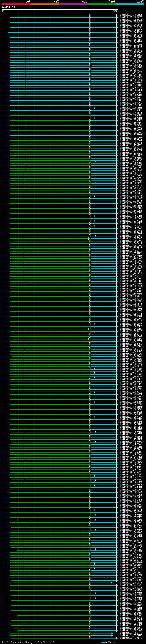This screenshot has width=146, height=644.
Task: Select the UniRef100_B6TD86 label
Action: coord(131,35)
